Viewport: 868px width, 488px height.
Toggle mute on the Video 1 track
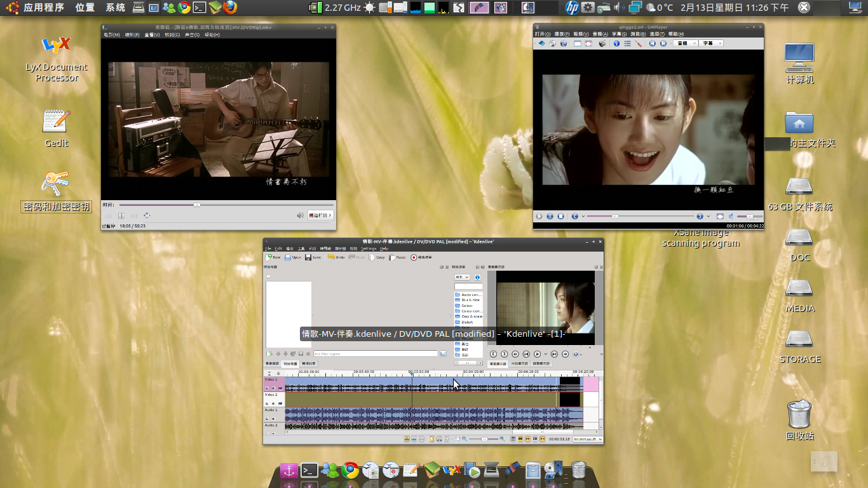pyautogui.click(x=274, y=388)
